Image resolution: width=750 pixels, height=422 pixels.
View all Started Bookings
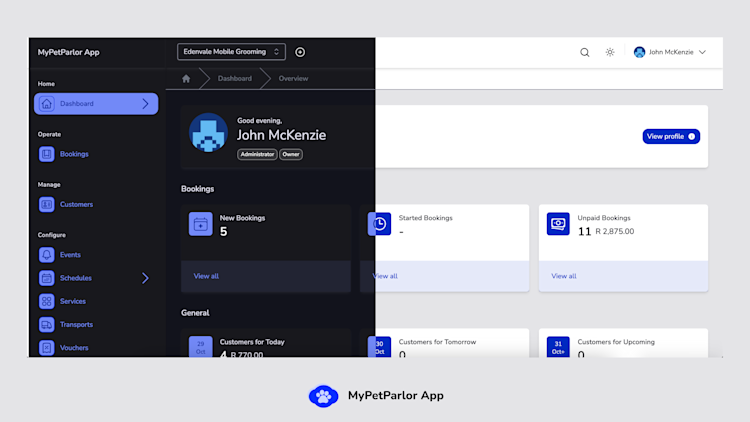point(385,276)
